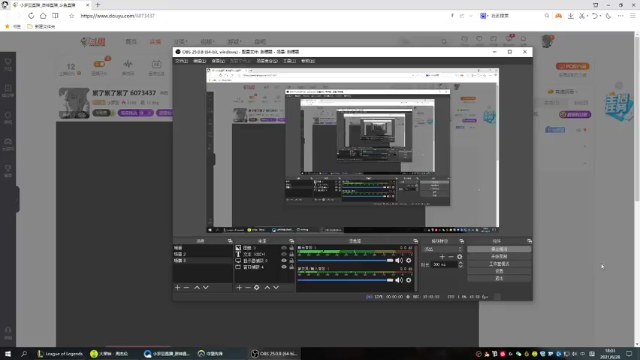Open the File menu in OBS
Image resolution: width=640 pixels, height=360 pixels.
tap(181, 61)
